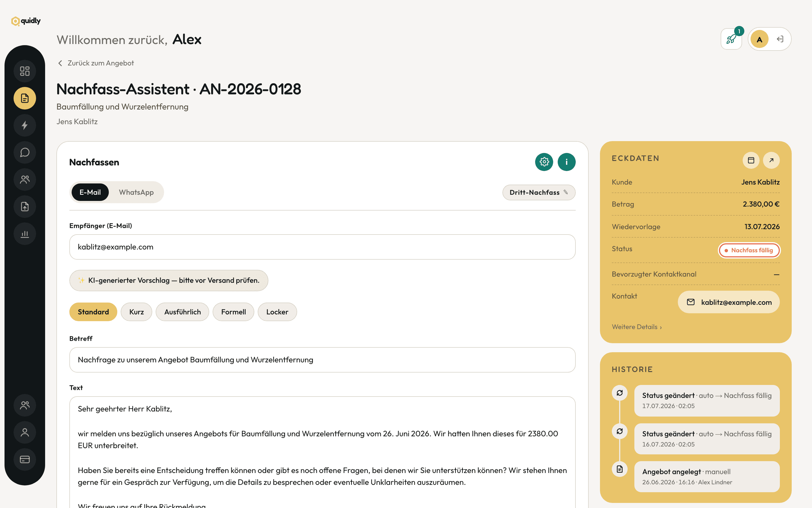
Task: Click the logout arrow icon
Action: click(x=780, y=39)
